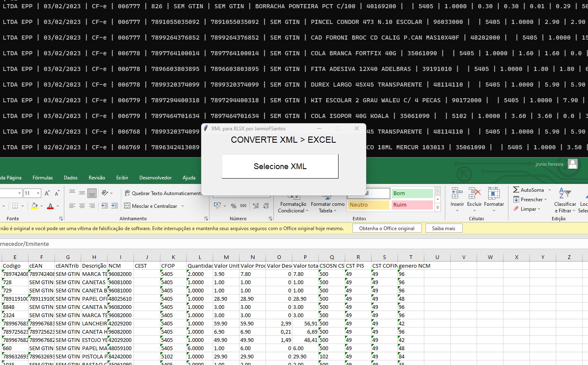The image size is (588, 365).
Task: Click the Preencher fill icon
Action: (x=516, y=200)
